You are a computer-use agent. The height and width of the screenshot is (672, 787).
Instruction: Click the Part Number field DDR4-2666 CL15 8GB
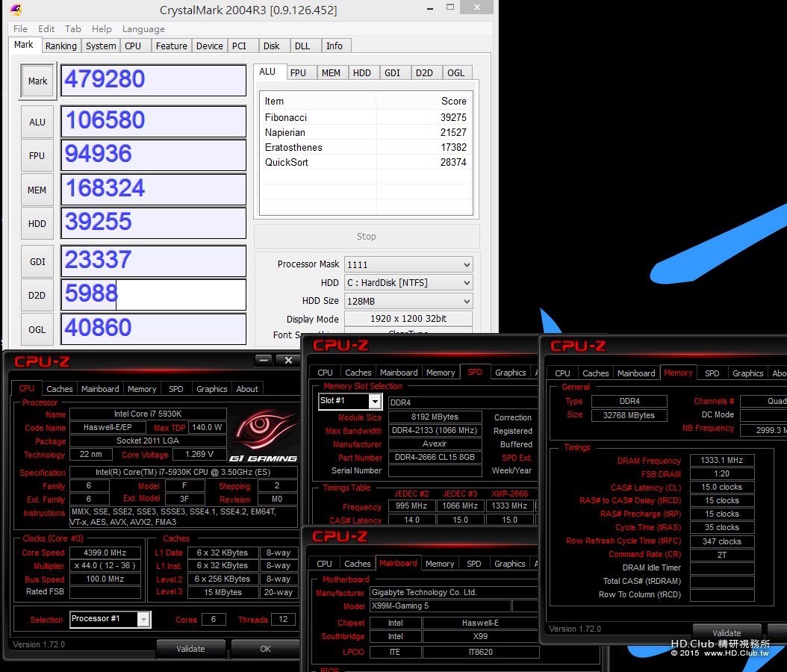(x=435, y=457)
